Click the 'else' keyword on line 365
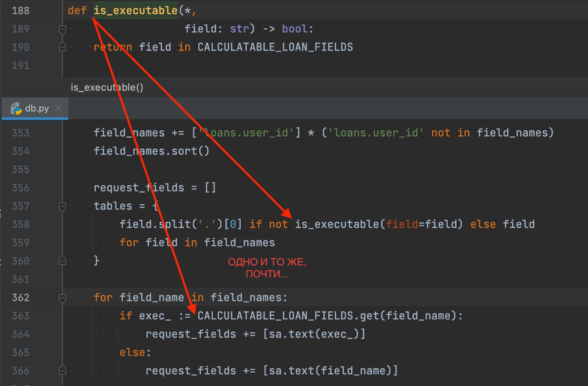The height and width of the screenshot is (386, 588). pyautogui.click(x=132, y=352)
